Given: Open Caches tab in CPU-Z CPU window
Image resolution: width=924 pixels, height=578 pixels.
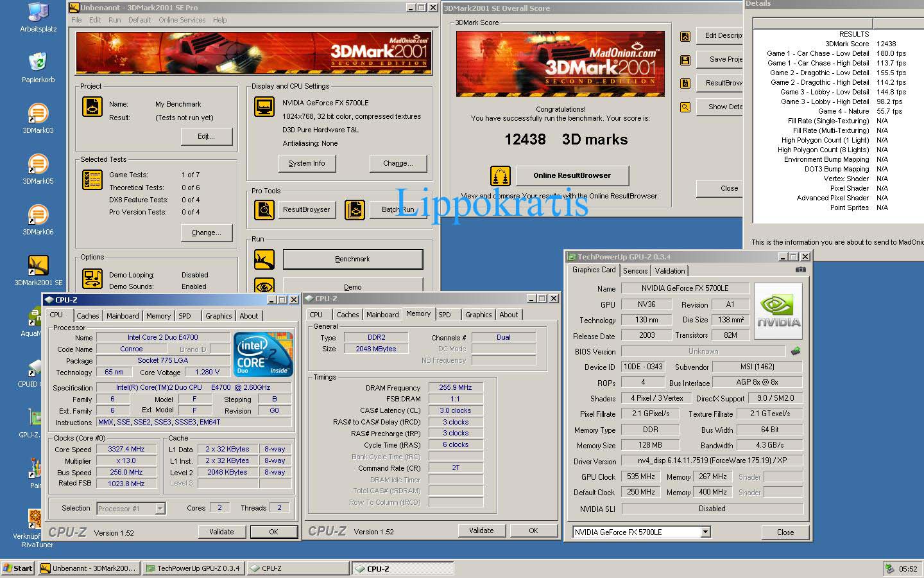Looking at the screenshot, I should [88, 316].
